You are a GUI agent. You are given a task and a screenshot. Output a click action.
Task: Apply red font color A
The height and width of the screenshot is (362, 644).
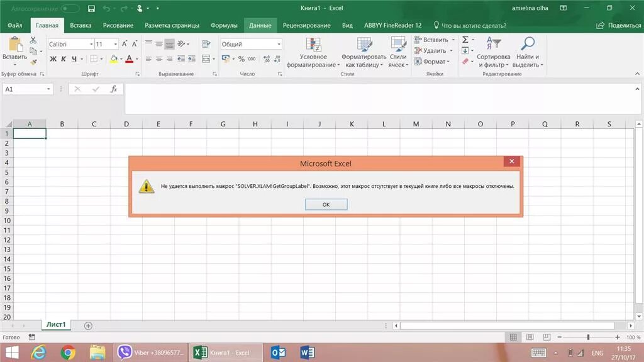point(130,59)
